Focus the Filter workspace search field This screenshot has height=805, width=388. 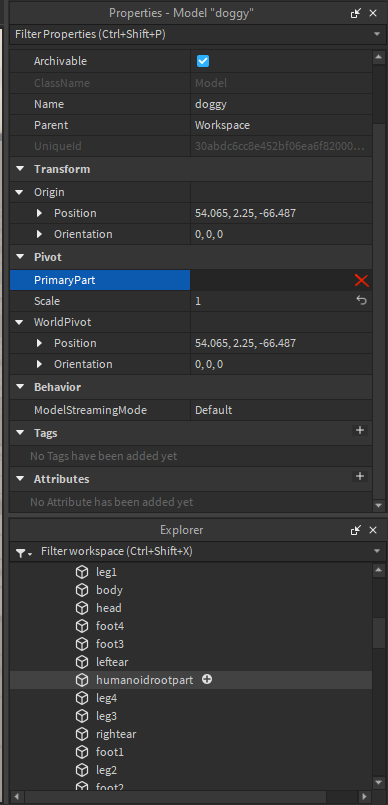[x=204, y=551]
